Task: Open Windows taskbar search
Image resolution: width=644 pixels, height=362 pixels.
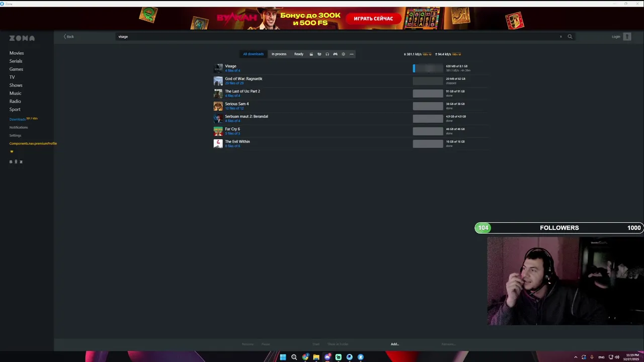Action: (x=294, y=357)
